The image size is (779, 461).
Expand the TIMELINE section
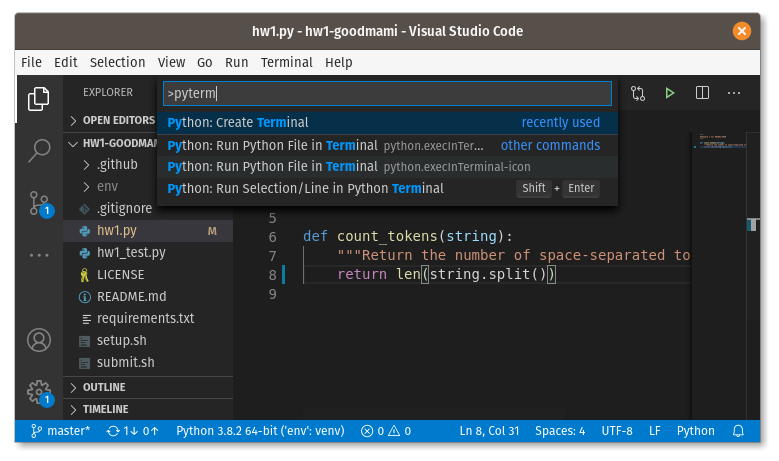148,409
